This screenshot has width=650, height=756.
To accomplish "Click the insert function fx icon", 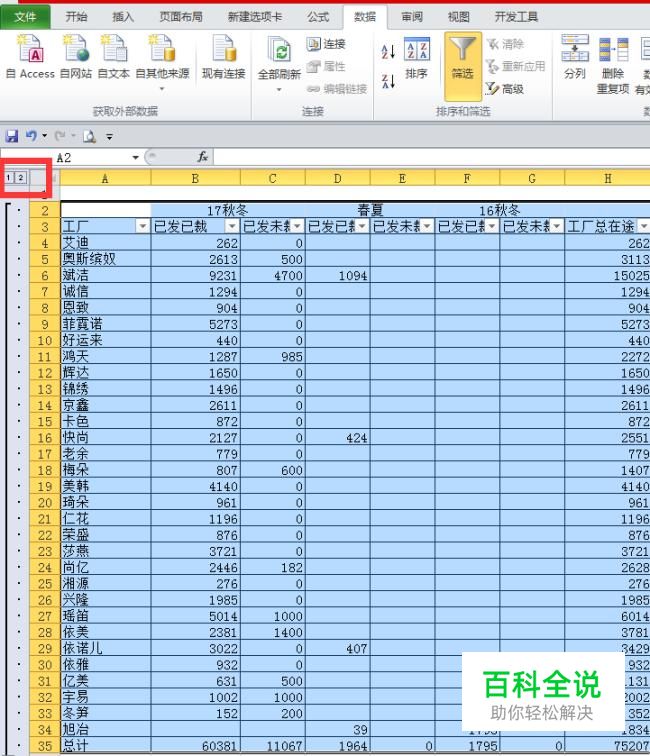I will point(203,157).
